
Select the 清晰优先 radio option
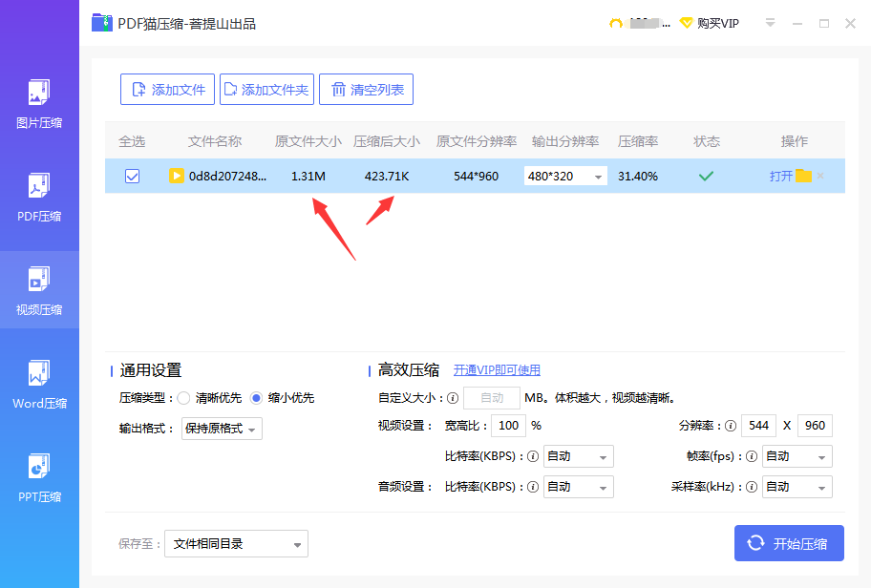[x=183, y=398]
